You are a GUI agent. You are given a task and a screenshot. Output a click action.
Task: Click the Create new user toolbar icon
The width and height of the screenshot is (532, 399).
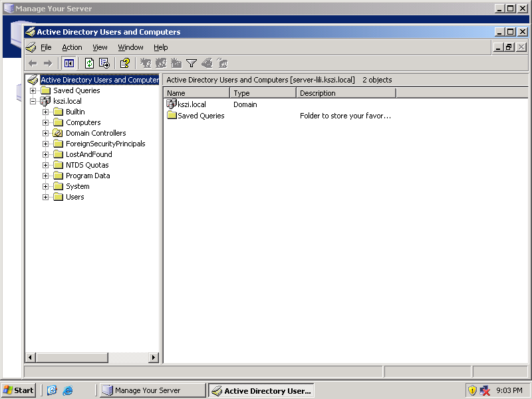coord(146,63)
